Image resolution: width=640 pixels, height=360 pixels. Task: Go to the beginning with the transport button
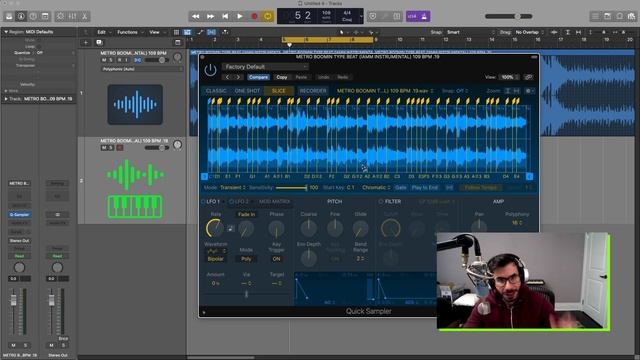coord(225,16)
